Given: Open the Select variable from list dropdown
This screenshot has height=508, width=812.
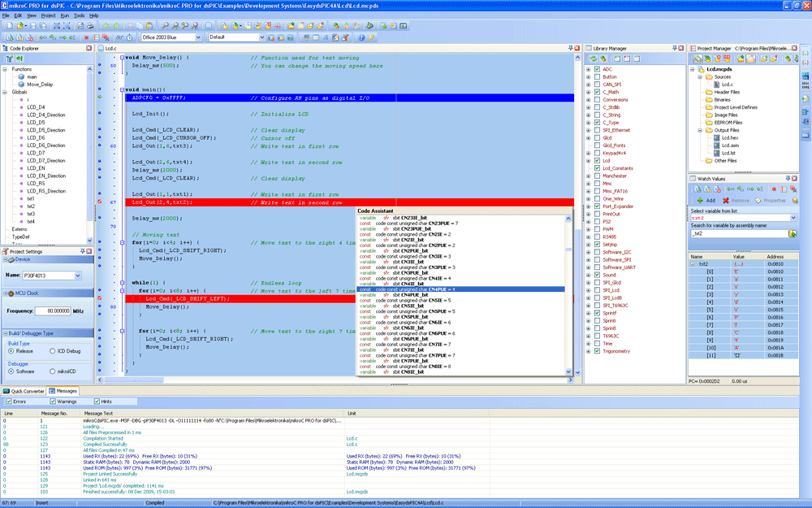Looking at the screenshot, I should point(793,218).
